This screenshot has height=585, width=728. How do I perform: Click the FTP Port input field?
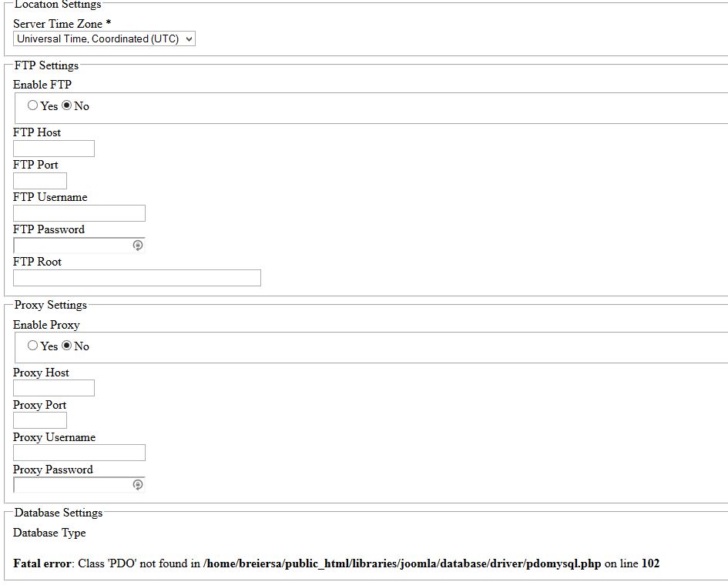coord(40,181)
